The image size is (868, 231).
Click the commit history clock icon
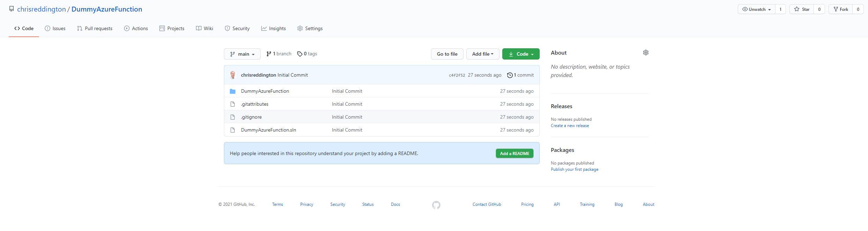[x=510, y=75]
